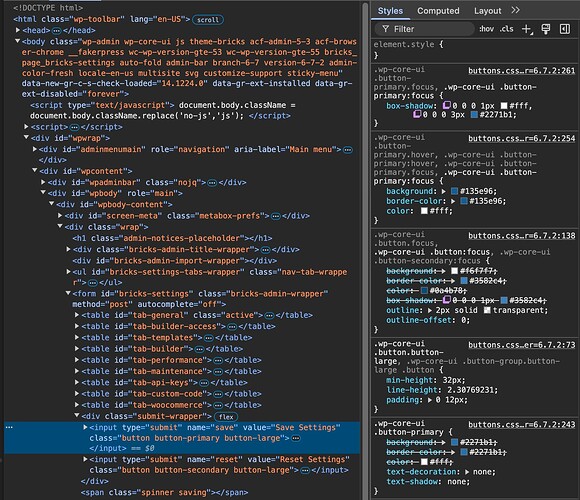580x500 pixels.
Task: Expand the wpadminbar div
Action: (x=43, y=182)
